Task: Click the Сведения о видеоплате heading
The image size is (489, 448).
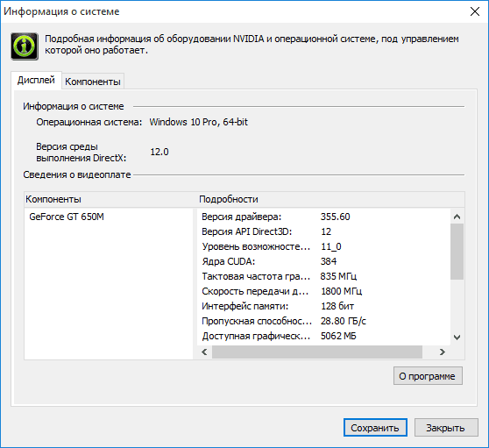Action: point(77,174)
